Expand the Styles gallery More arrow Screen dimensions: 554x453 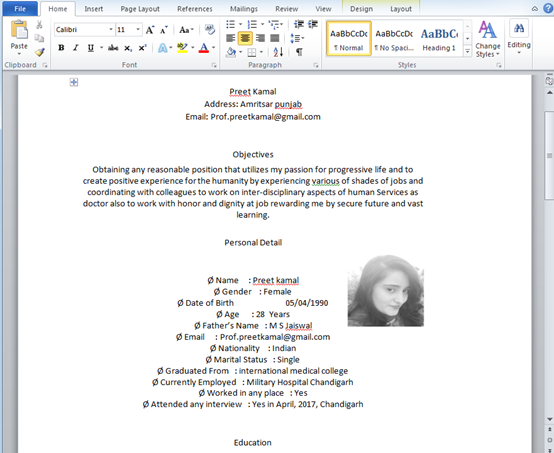(x=467, y=52)
